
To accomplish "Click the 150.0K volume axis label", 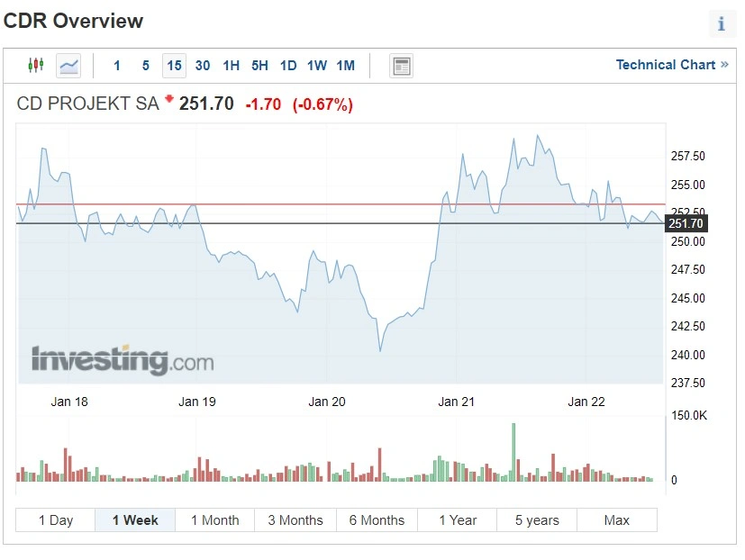I will (689, 416).
